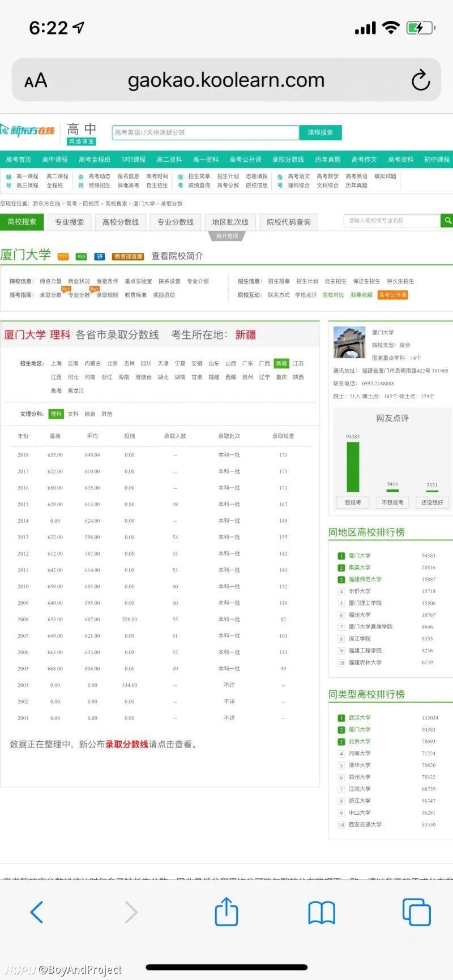
Task: Open 集美大学 in the regional ranking
Action: pyautogui.click(x=360, y=568)
